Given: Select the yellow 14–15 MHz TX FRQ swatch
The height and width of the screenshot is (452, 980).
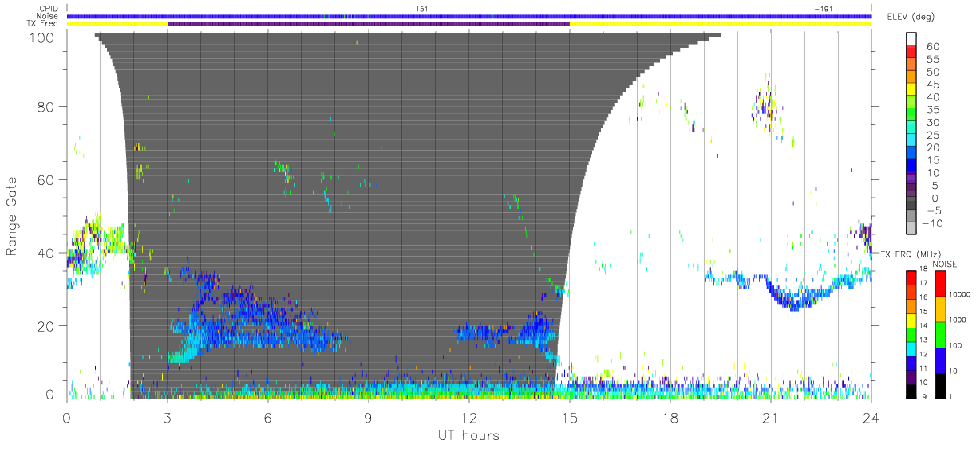Looking at the screenshot, I should tap(912, 320).
